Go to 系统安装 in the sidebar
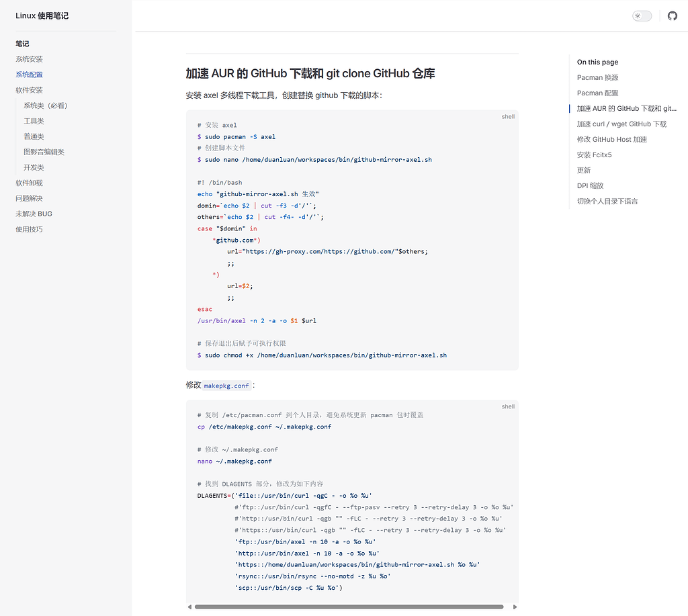The width and height of the screenshot is (688, 616). (30, 59)
